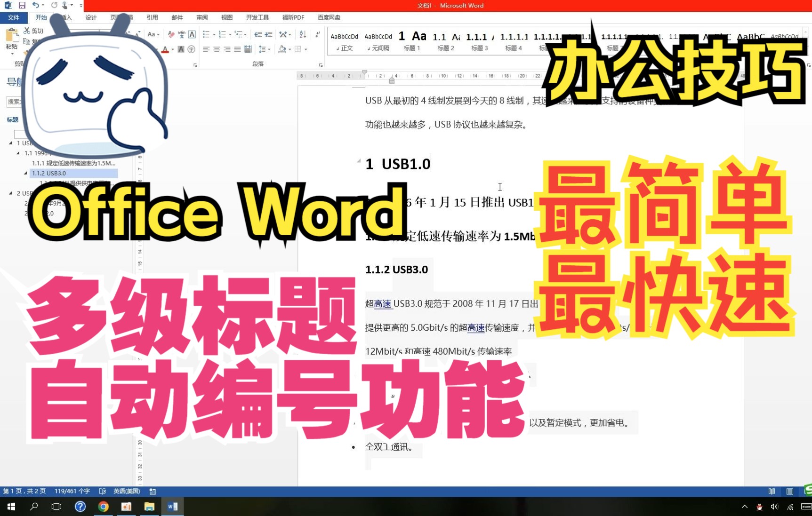Screen dimensions: 812x516
Task: Toggle justified paragraph alignment
Action: click(237, 50)
